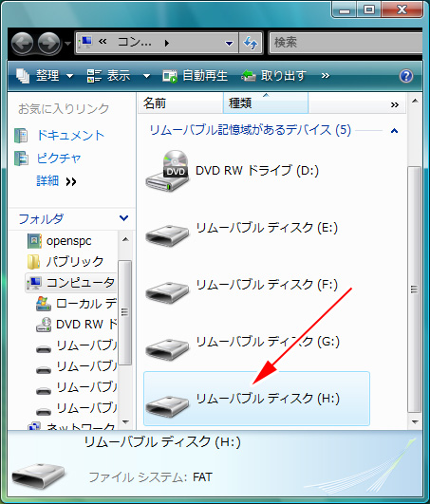Sort by the 種類 column header
This screenshot has height=504, width=430.
tap(266, 103)
